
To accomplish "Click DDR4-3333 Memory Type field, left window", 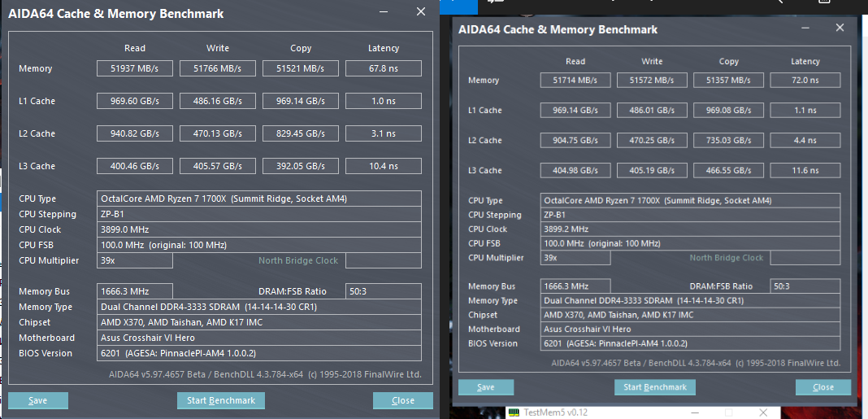I will click(x=259, y=307).
